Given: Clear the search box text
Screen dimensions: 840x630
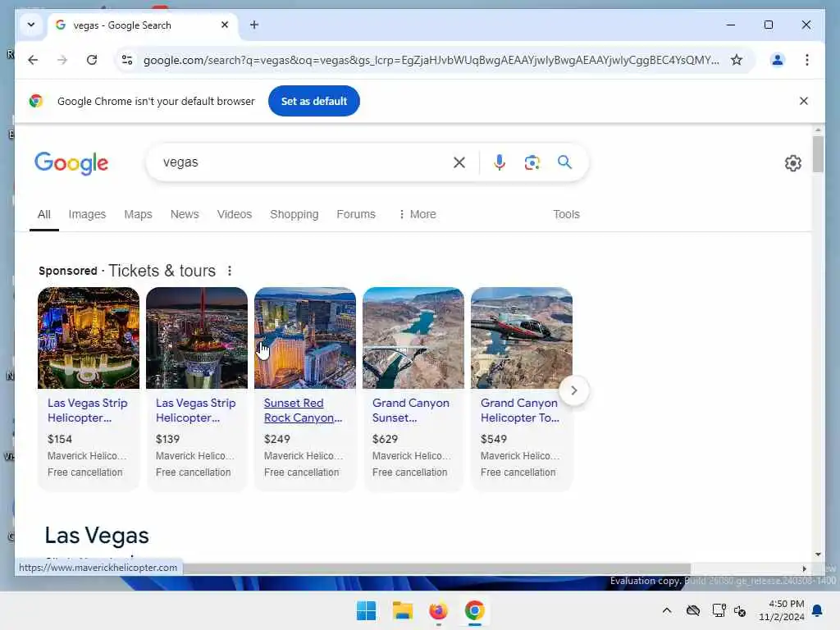Looking at the screenshot, I should (459, 162).
